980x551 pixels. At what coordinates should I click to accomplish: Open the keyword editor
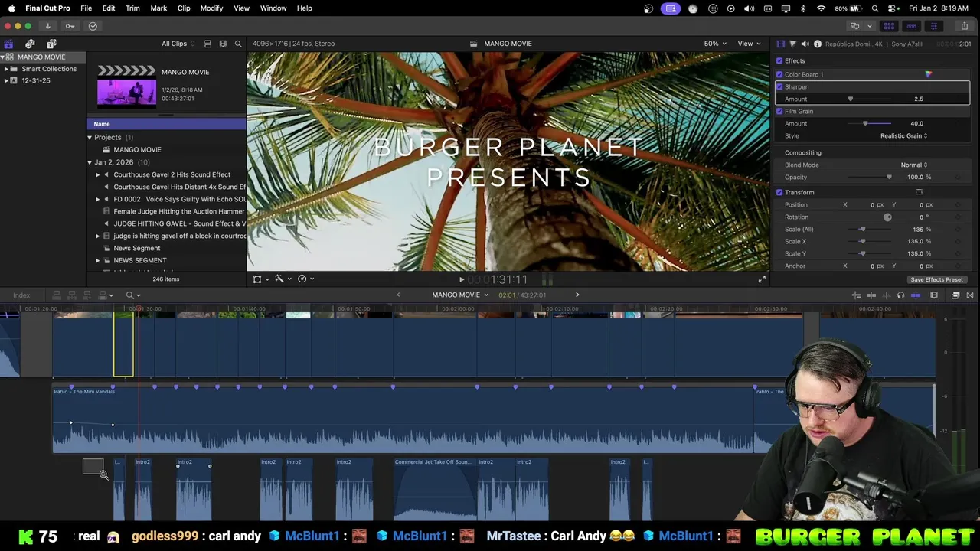70,26
